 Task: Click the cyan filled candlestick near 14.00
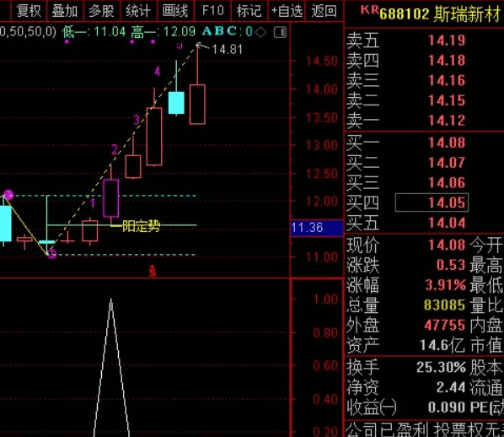(x=176, y=103)
